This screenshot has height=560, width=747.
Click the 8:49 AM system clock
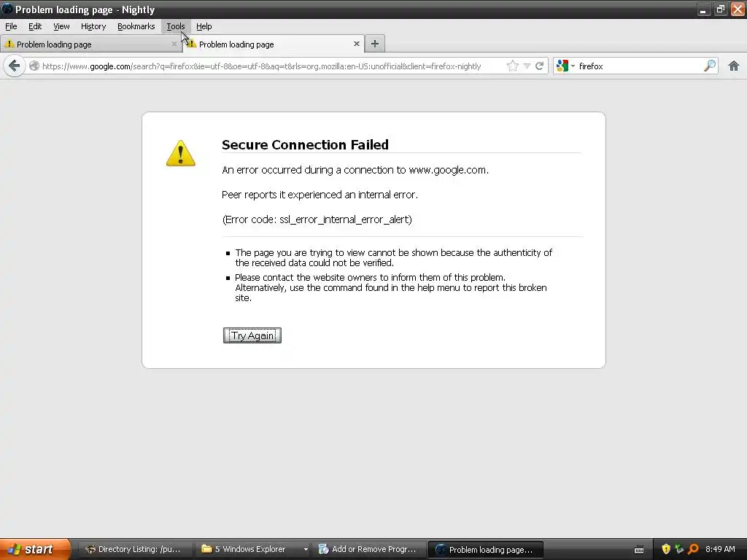(x=720, y=550)
